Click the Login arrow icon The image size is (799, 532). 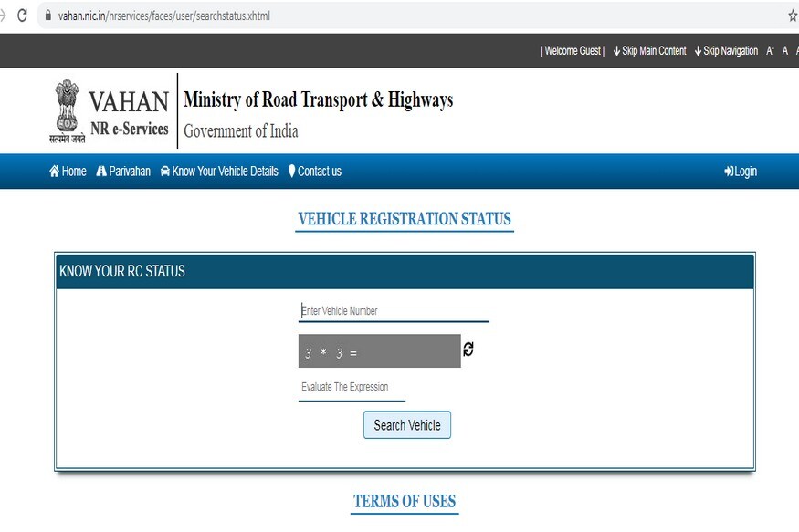pos(729,172)
